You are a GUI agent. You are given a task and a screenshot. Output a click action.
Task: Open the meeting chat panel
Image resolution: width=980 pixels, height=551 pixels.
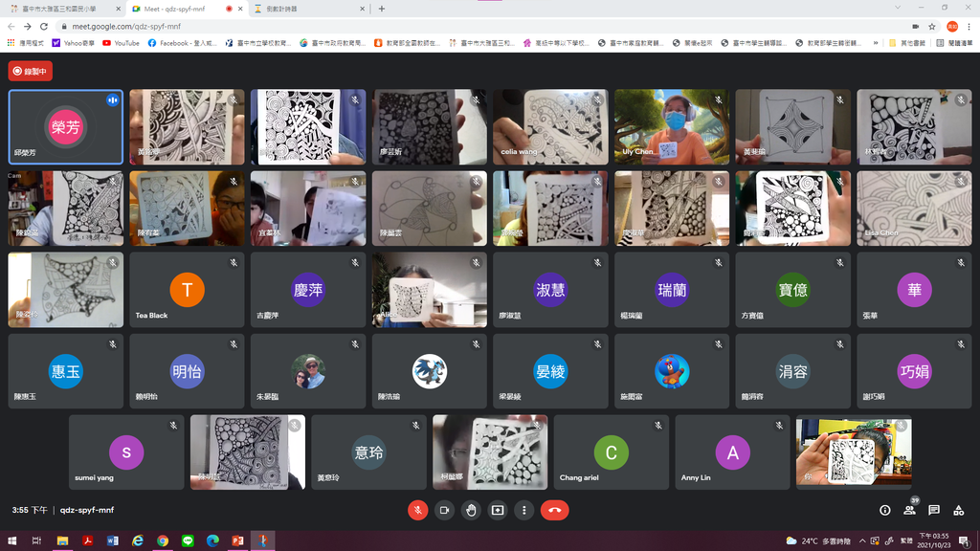tap(934, 511)
